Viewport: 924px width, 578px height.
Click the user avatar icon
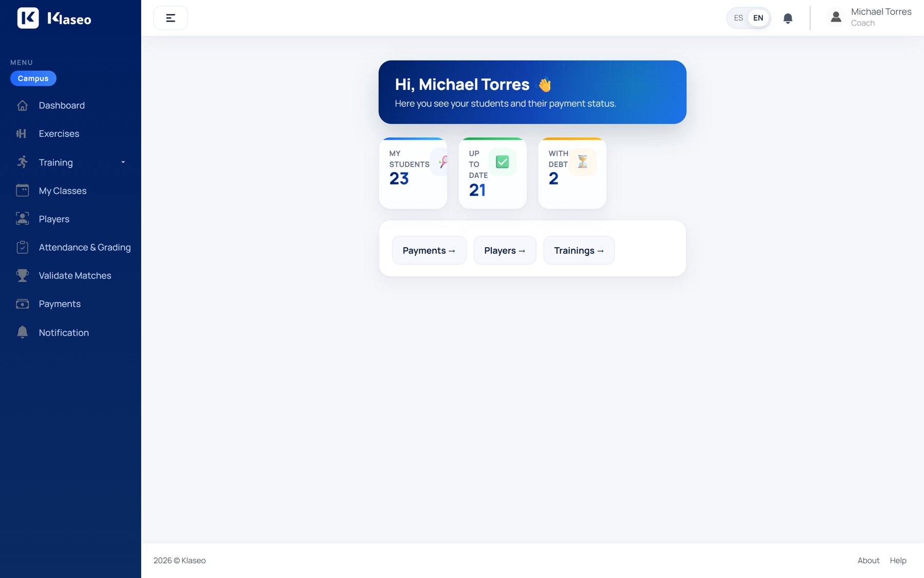click(836, 17)
